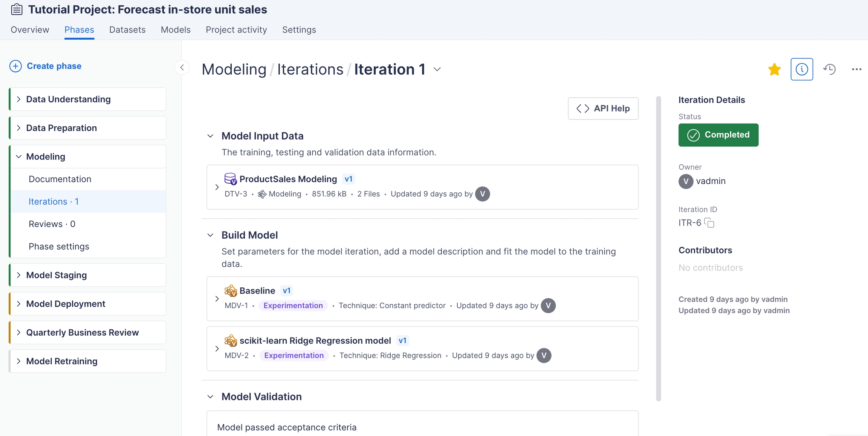This screenshot has width=868, height=436.
Task: Switch to the Datasets tab
Action: (127, 30)
